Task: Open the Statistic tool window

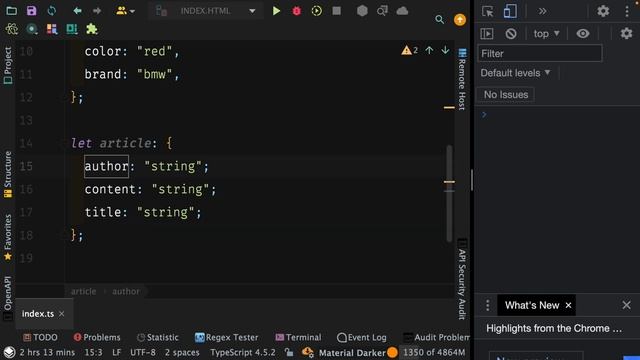Action: [158, 338]
